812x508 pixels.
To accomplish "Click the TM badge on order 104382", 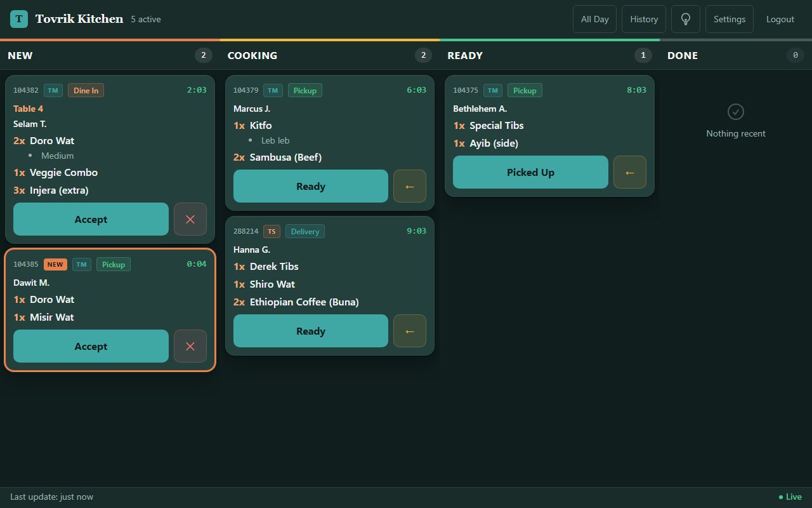I will (53, 90).
